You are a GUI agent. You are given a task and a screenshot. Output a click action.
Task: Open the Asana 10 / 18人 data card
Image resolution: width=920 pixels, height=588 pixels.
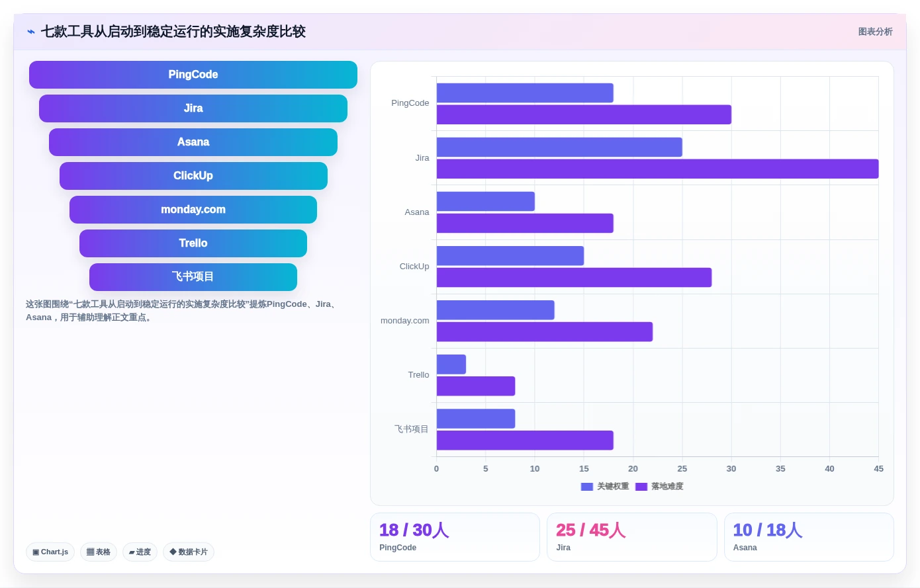pyautogui.click(x=809, y=537)
